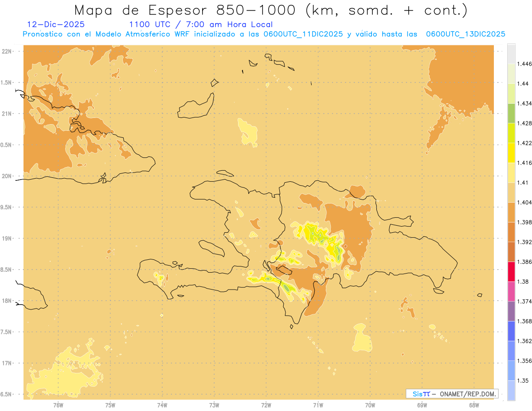532x411 pixels.
Task: Click the colorbar value 1.398
Action: pyautogui.click(x=524, y=222)
